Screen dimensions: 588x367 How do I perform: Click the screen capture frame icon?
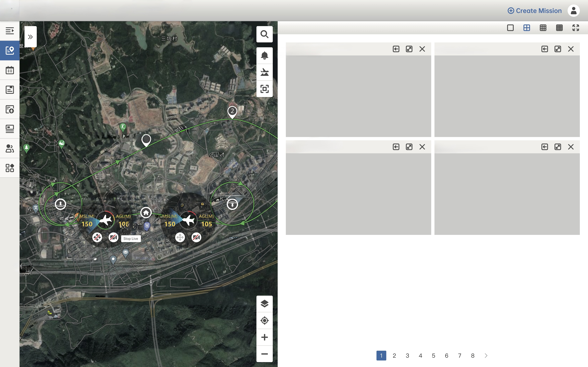265,89
